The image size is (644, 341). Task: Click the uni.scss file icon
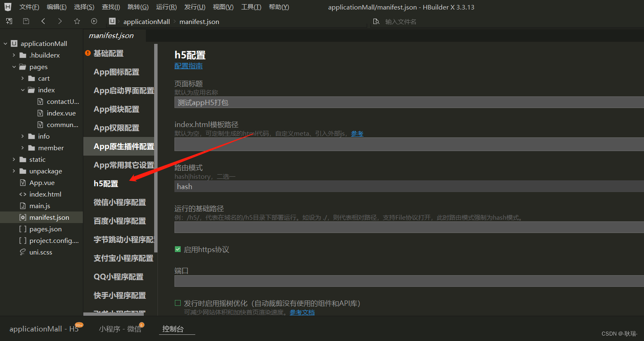(23, 252)
